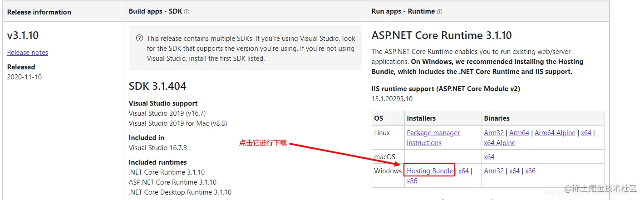Download the Linux x64 binaries

pyautogui.click(x=586, y=133)
